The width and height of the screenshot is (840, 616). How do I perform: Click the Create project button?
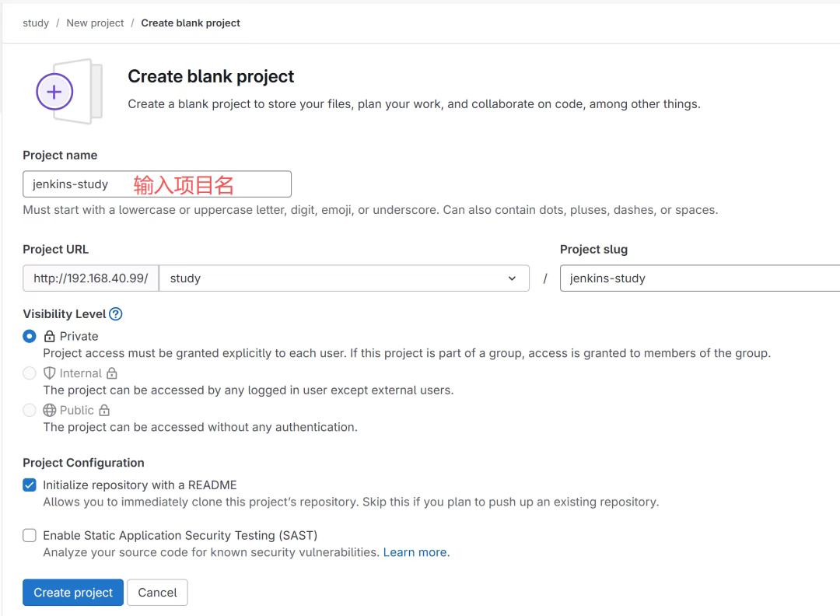pos(73,593)
